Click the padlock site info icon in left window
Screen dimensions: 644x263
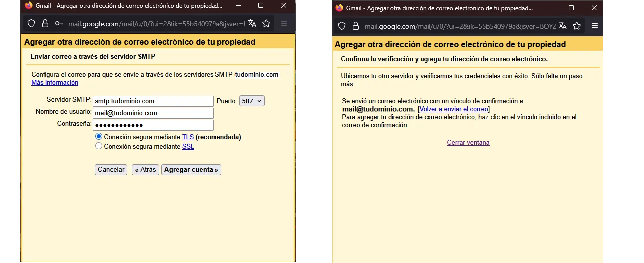tap(45, 23)
